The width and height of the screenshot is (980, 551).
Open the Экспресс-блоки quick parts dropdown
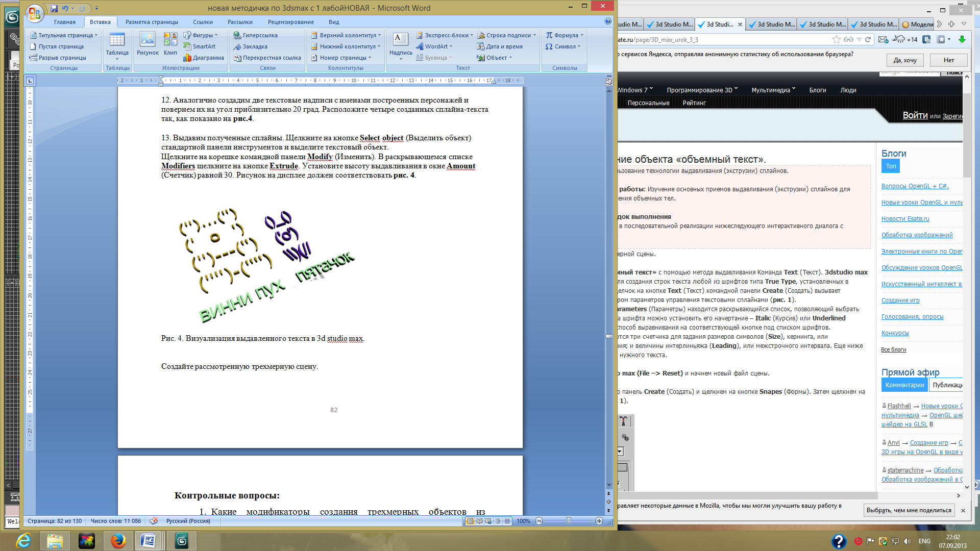[x=444, y=35]
